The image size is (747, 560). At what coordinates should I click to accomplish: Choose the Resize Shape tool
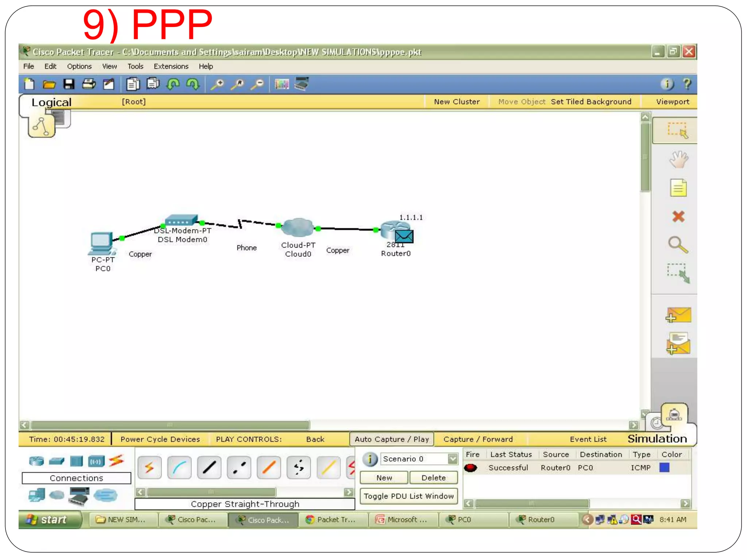click(678, 273)
